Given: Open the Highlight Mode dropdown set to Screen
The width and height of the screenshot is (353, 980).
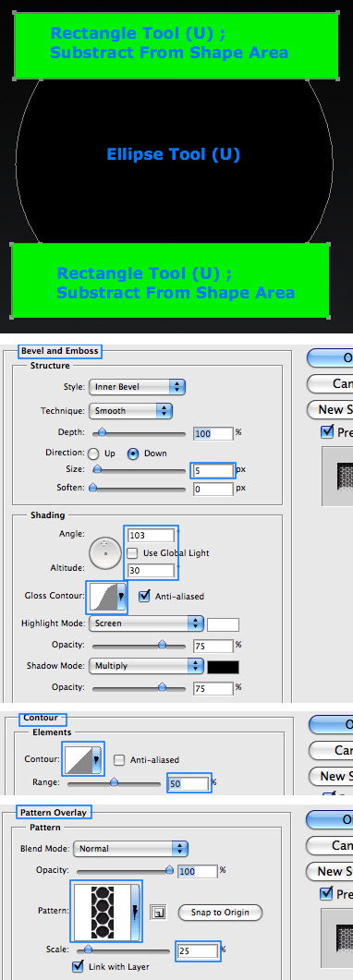Looking at the screenshot, I should coord(146,623).
